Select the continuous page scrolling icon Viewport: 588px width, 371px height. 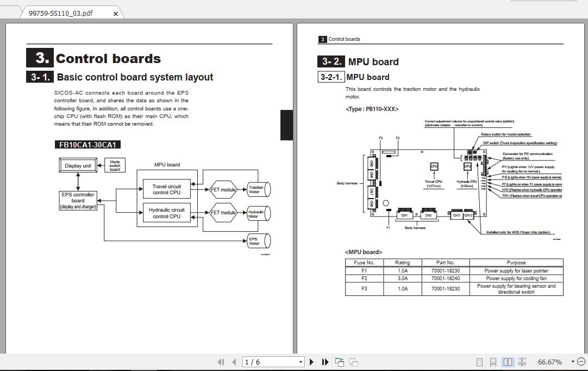point(493,361)
